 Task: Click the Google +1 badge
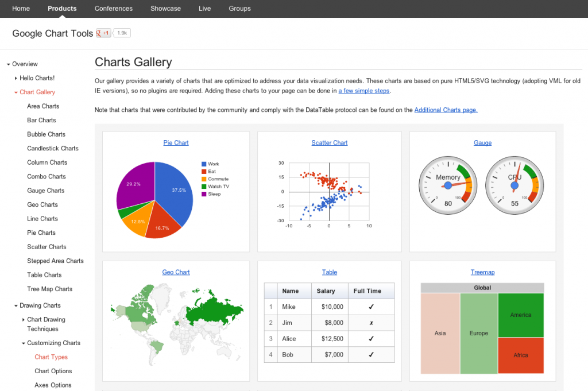[102, 33]
